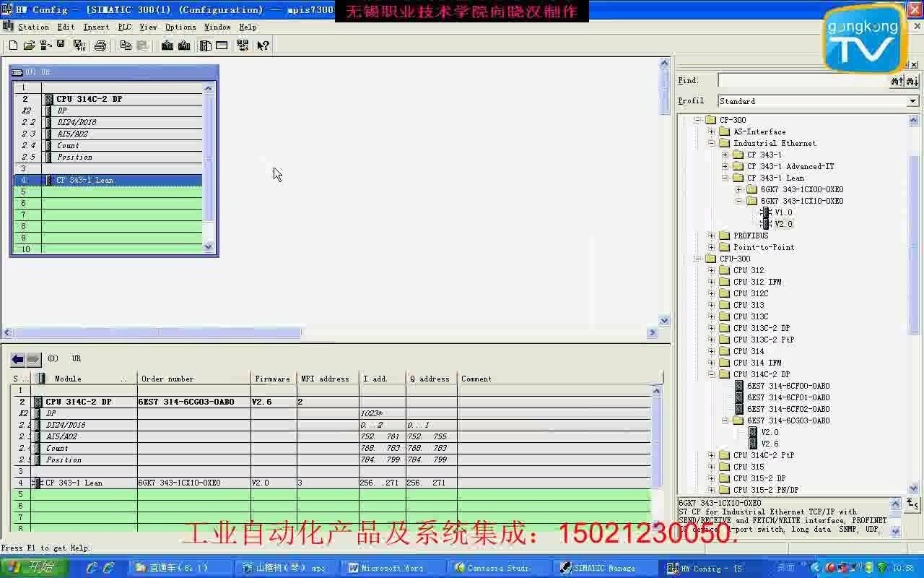924x578 pixels.
Task: Collapse the Industrial Ethernet folder
Action: coord(712,143)
